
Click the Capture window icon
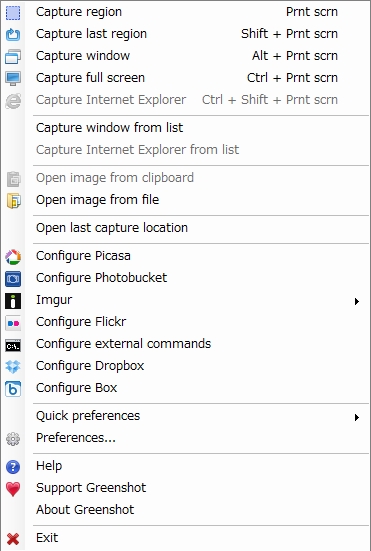[13, 56]
